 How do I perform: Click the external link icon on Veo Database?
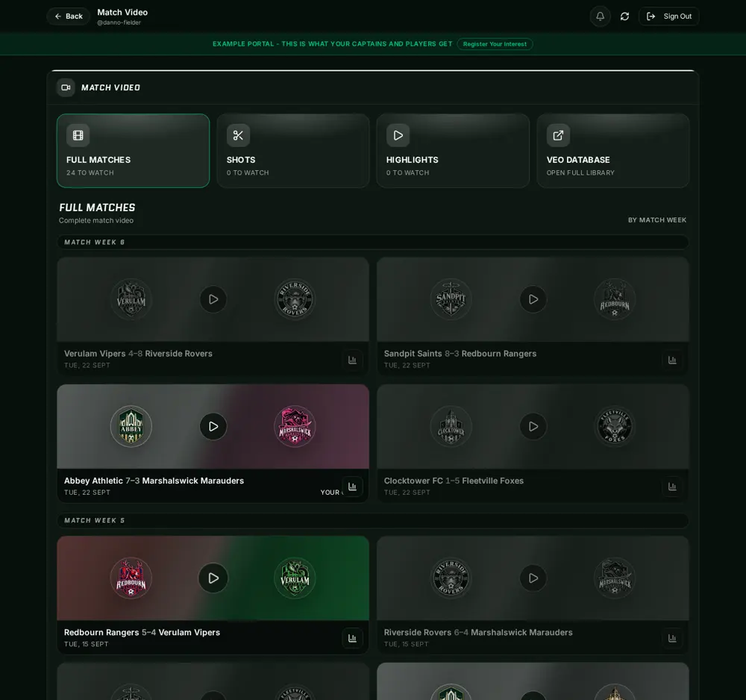tap(558, 135)
